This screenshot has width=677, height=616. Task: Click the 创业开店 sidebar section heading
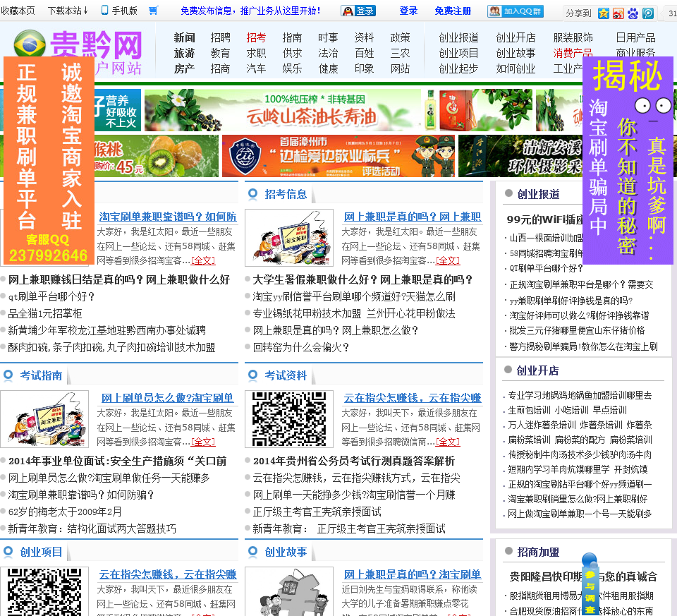tap(537, 370)
